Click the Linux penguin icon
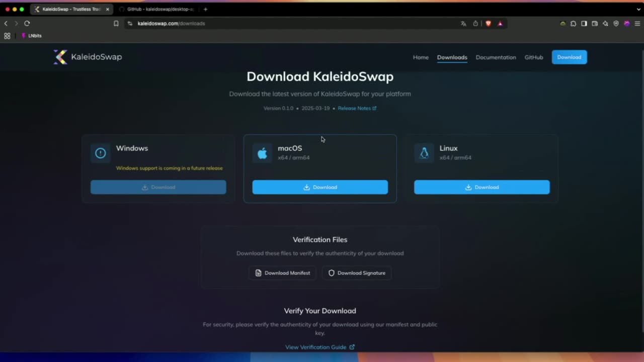The image size is (644, 362). [x=424, y=153]
